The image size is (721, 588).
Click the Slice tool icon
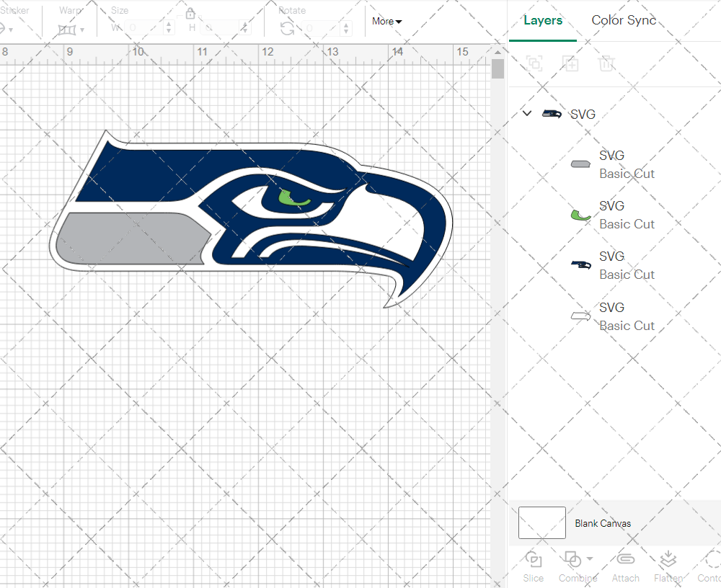click(533, 559)
